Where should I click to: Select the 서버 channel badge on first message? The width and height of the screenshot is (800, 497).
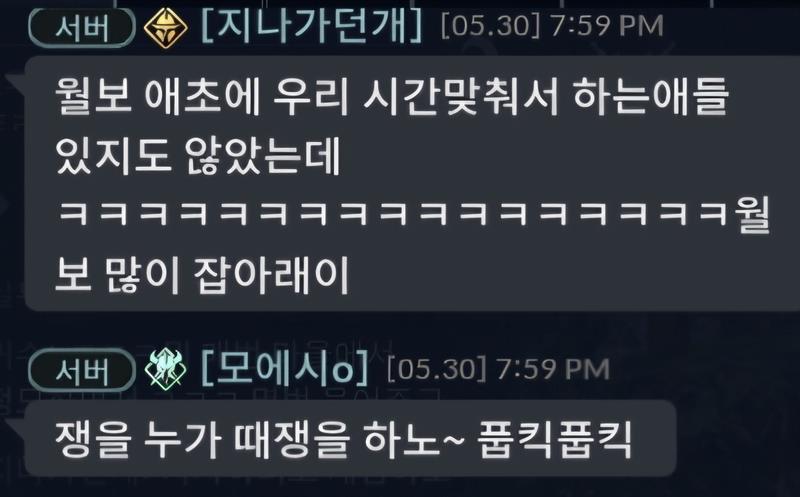pos(82,29)
